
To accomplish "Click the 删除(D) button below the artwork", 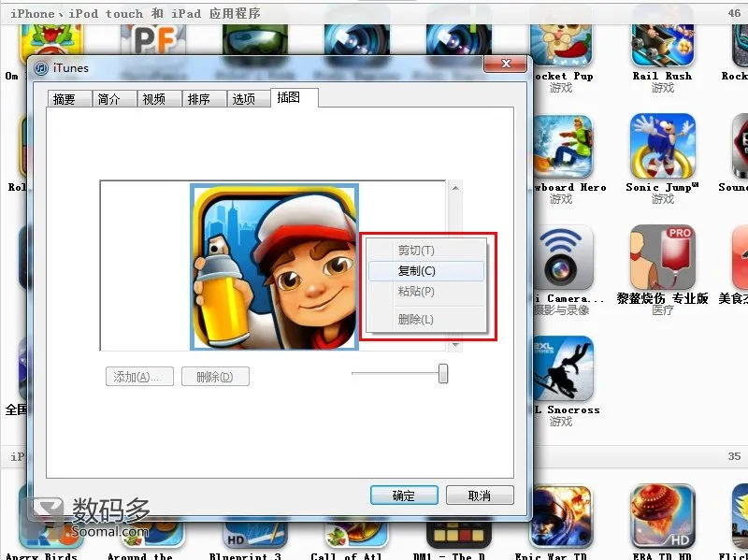I will [215, 377].
